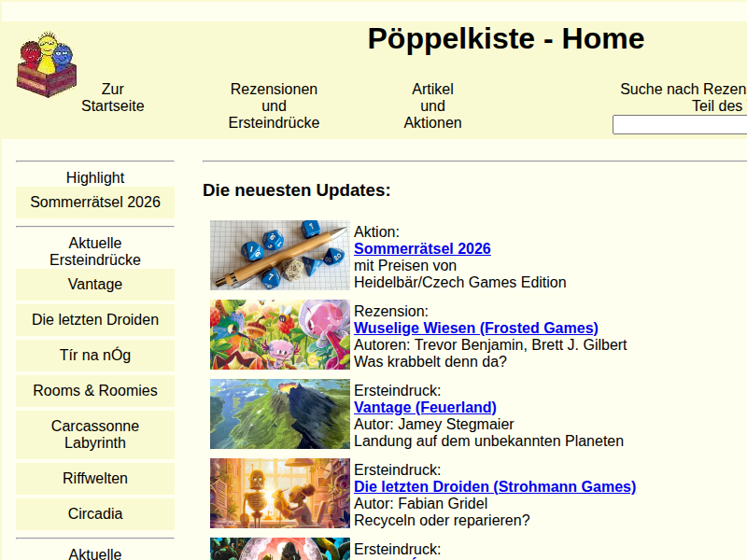The width and height of the screenshot is (747, 560).
Task: Click text 'Landung auf dem unbekannten Planeten'
Action: click(488, 441)
